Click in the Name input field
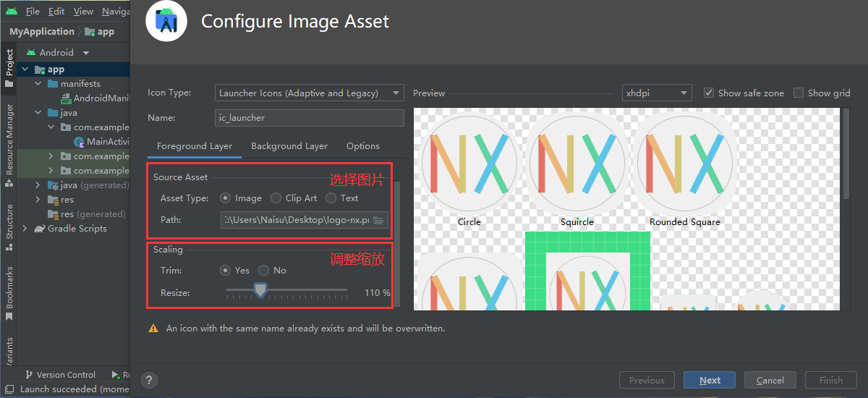868x398 pixels. pos(310,118)
